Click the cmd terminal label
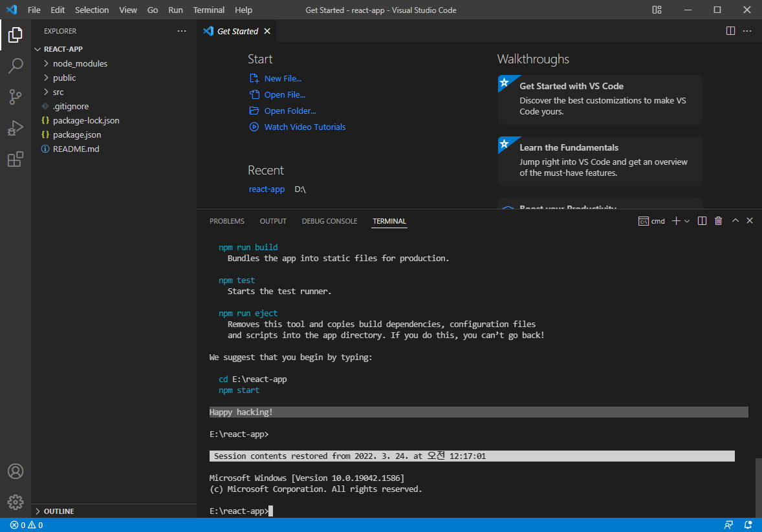 point(651,221)
